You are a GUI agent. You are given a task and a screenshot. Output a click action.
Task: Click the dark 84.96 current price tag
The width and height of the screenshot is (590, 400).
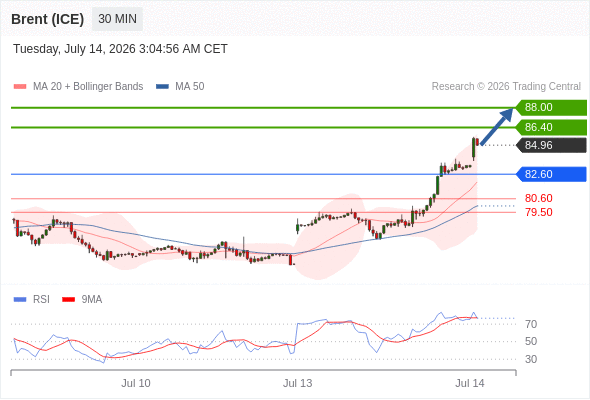pyautogui.click(x=551, y=145)
